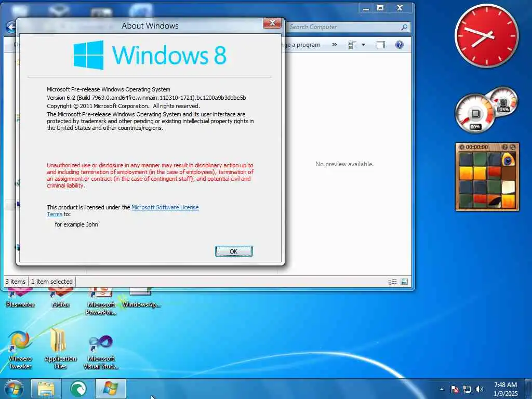Toggle the Explorer preview pane icon
This screenshot has width=532, height=399.
click(381, 45)
